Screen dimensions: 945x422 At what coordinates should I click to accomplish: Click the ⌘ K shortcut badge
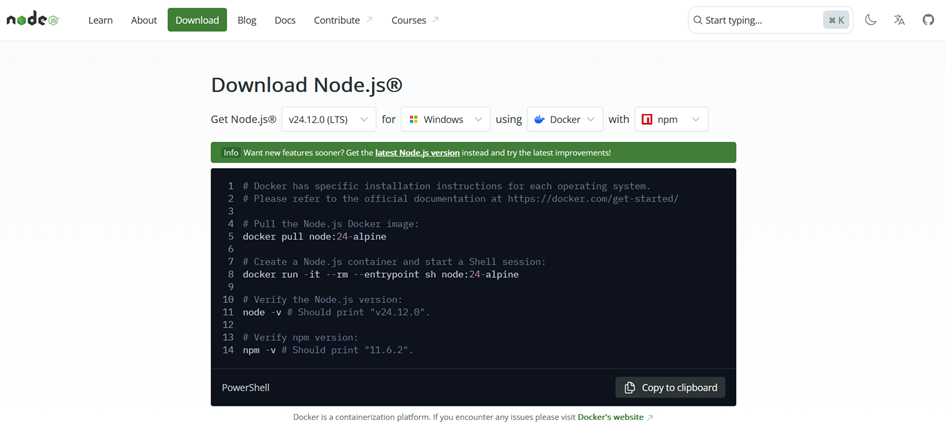pyautogui.click(x=837, y=20)
